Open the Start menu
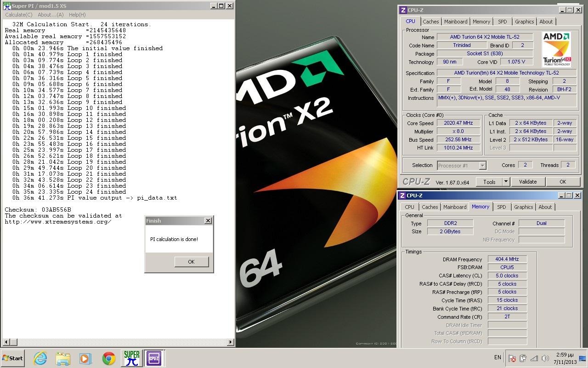This screenshot has width=588, height=368. pyautogui.click(x=12, y=358)
